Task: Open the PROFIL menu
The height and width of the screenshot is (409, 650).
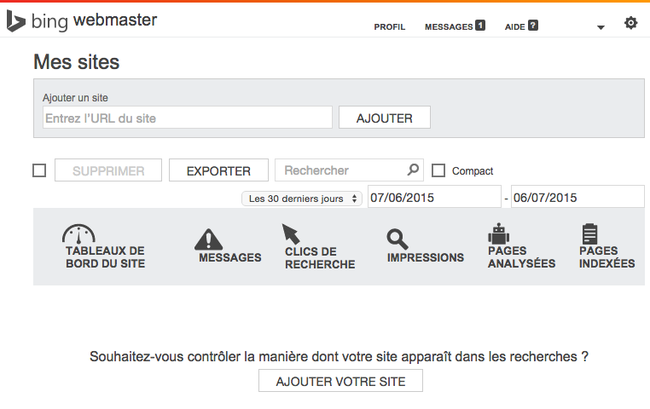Action: (390, 27)
